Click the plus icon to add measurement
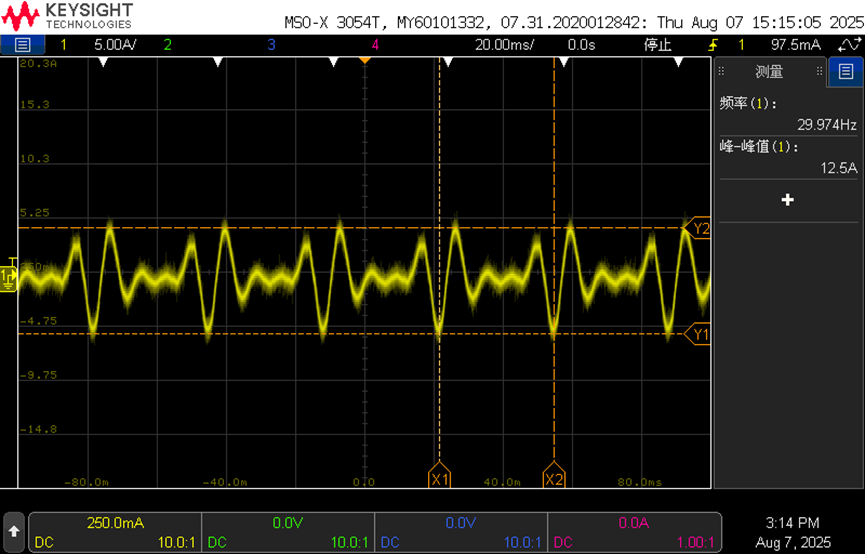Viewport: 865px width, 554px height. point(788,200)
